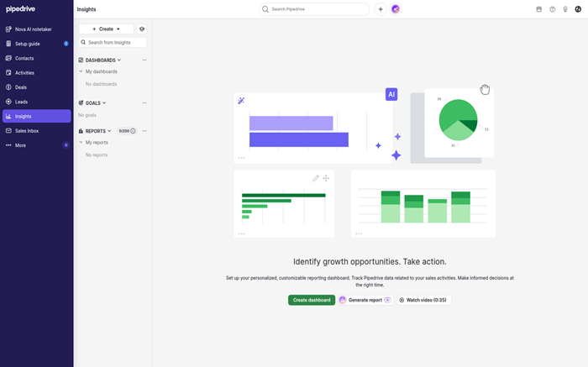Click the Pipedrive logo
The width and height of the screenshot is (588, 367).
click(21, 9)
